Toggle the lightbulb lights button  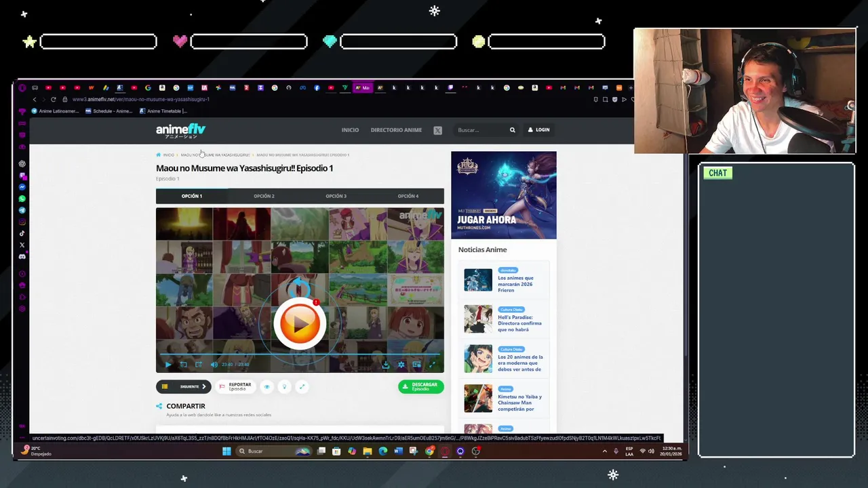coord(284,387)
